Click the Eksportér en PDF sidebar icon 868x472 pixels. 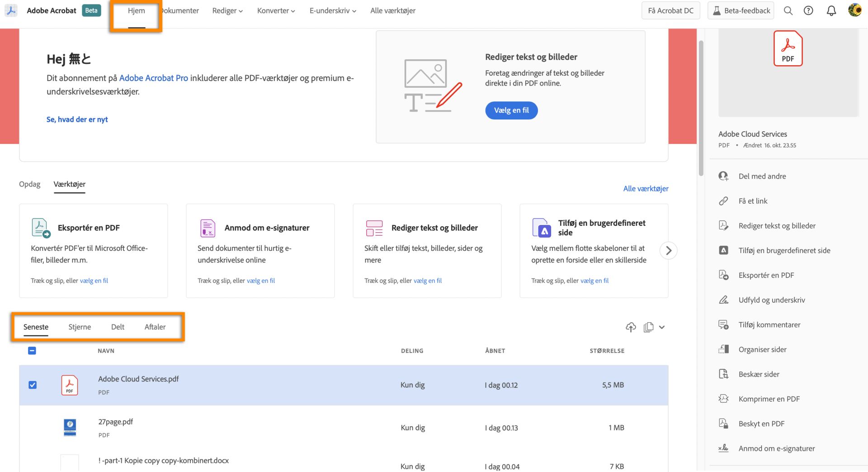point(723,275)
